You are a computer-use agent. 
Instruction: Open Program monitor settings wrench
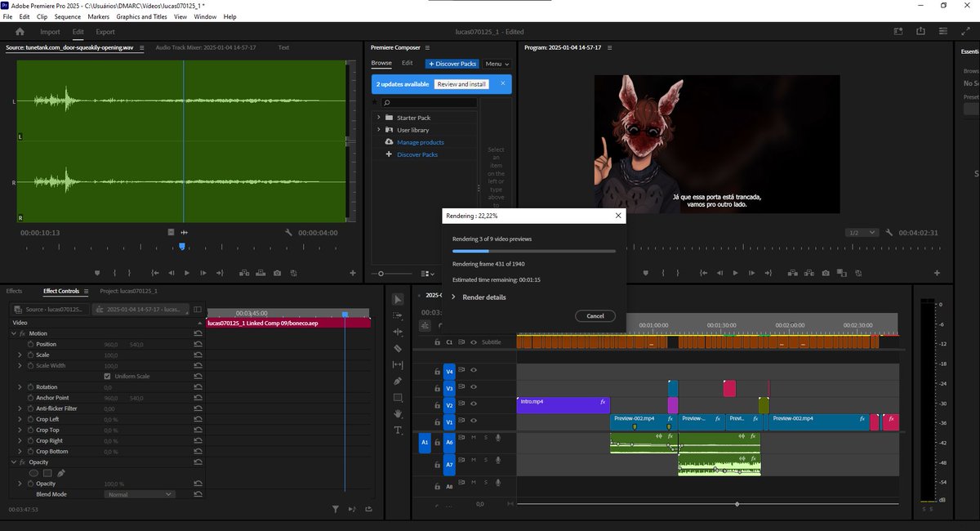(889, 233)
